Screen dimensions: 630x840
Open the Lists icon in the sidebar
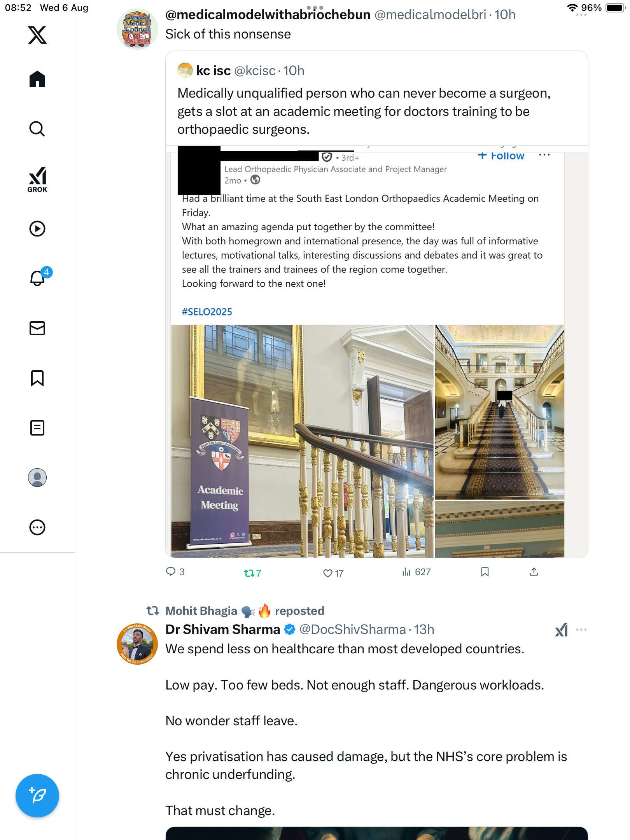coord(37,428)
